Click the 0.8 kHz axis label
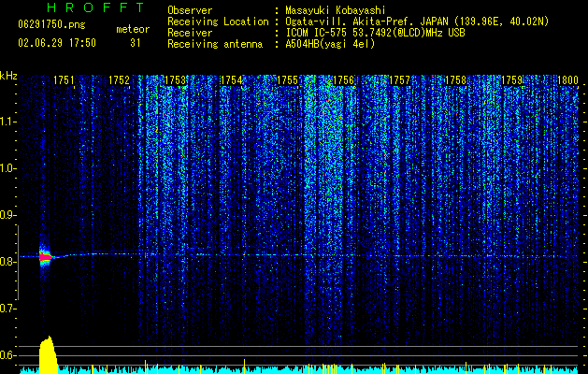The height and width of the screenshot is (374, 588). click(x=8, y=262)
